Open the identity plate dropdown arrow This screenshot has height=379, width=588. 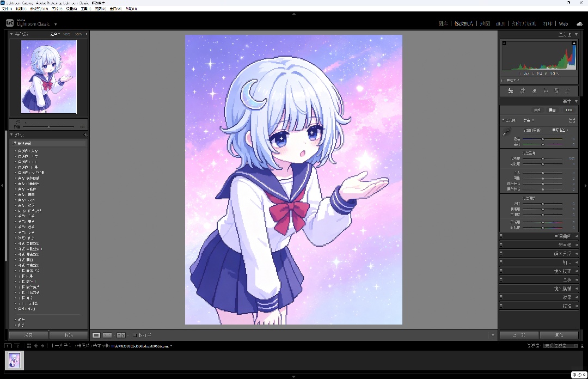point(56,25)
